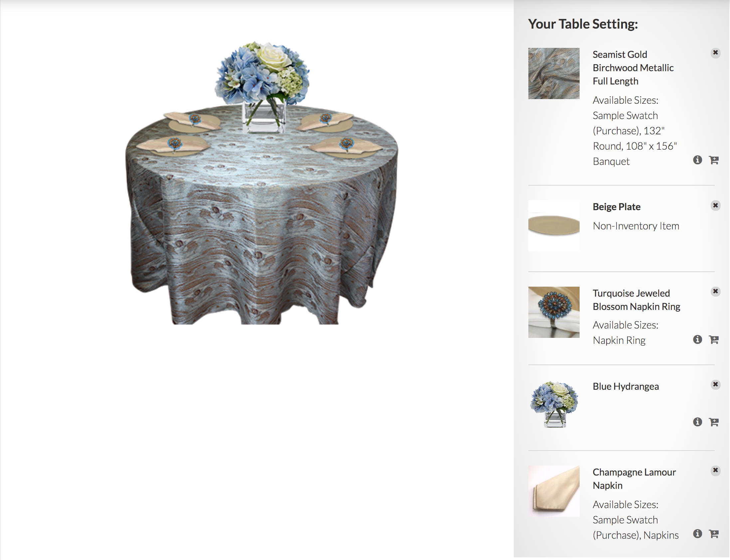Image resolution: width=730 pixels, height=560 pixels.
Task: Open info for Champagne Lamour Napkin
Action: 697,534
